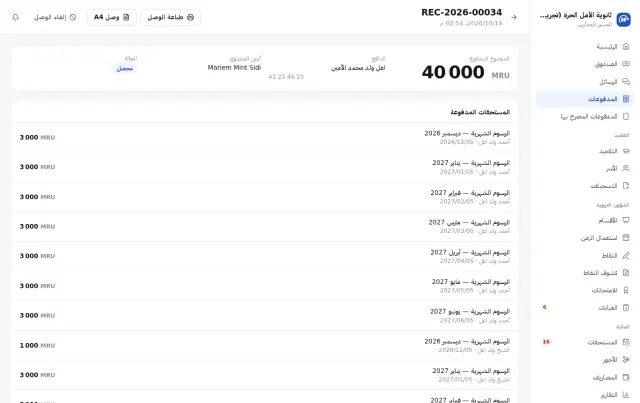The width and height of the screenshot is (640, 403).
Task: Click 'إلغاء الوصل' to cancel the receipt
Action: 55,17
